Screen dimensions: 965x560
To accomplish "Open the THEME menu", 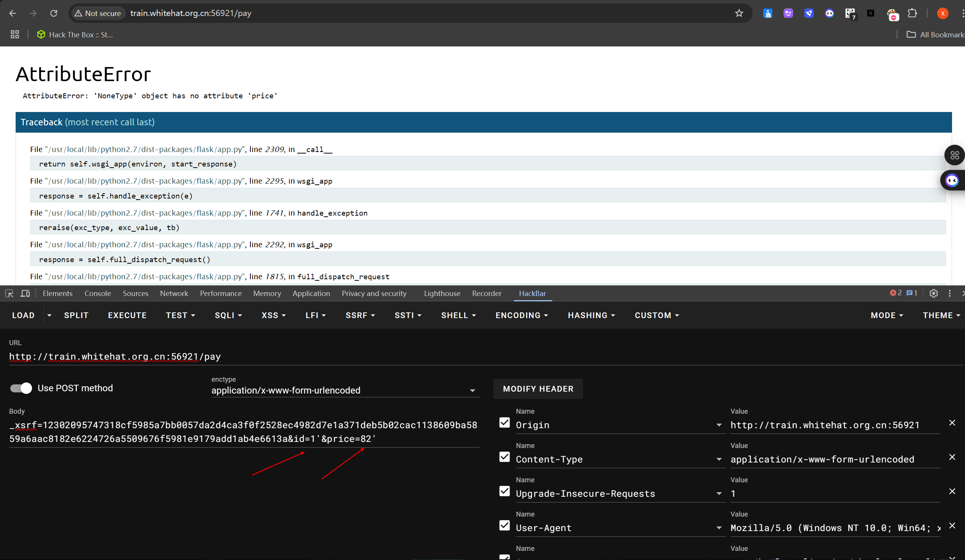I will pos(941,315).
